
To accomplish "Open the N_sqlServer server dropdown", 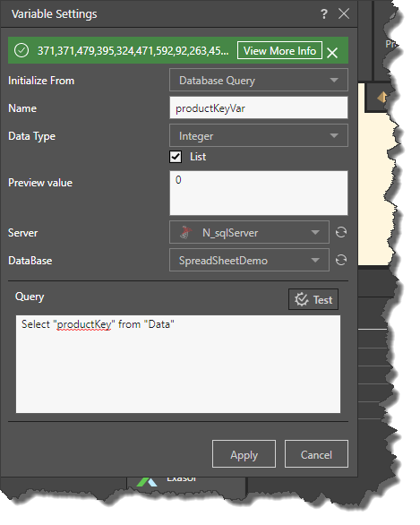I will [249, 232].
